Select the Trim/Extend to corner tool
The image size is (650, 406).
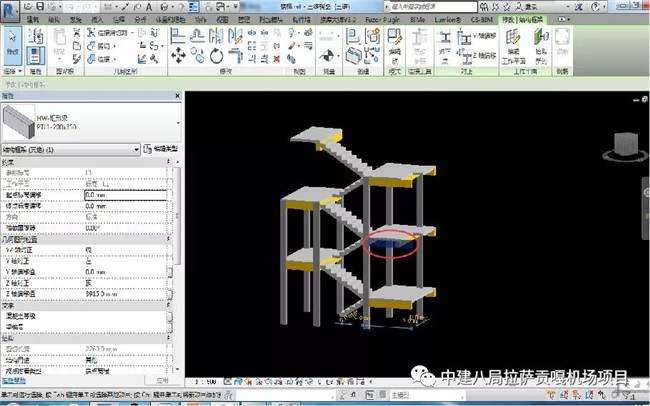pos(235,55)
